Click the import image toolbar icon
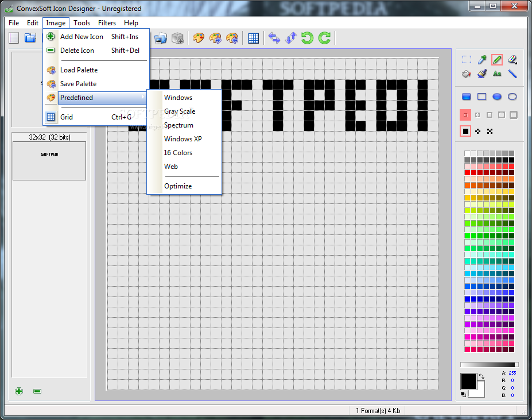This screenshot has width=532, height=420. pyautogui.click(x=161, y=38)
